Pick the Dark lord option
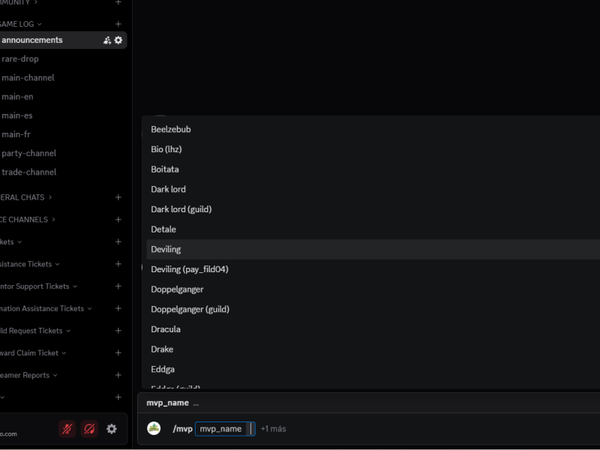This screenshot has height=450, width=600. pyautogui.click(x=373, y=189)
